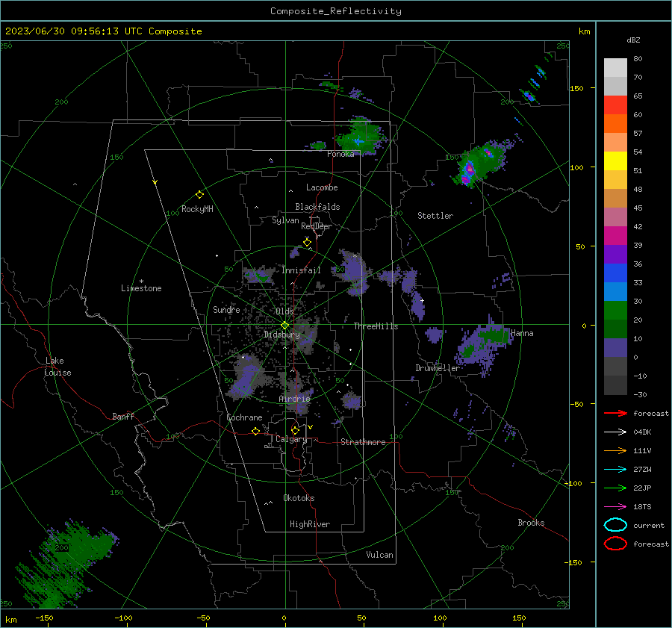The width and height of the screenshot is (672, 628).
Task: Click the Calgary map label
Action: [x=291, y=439]
